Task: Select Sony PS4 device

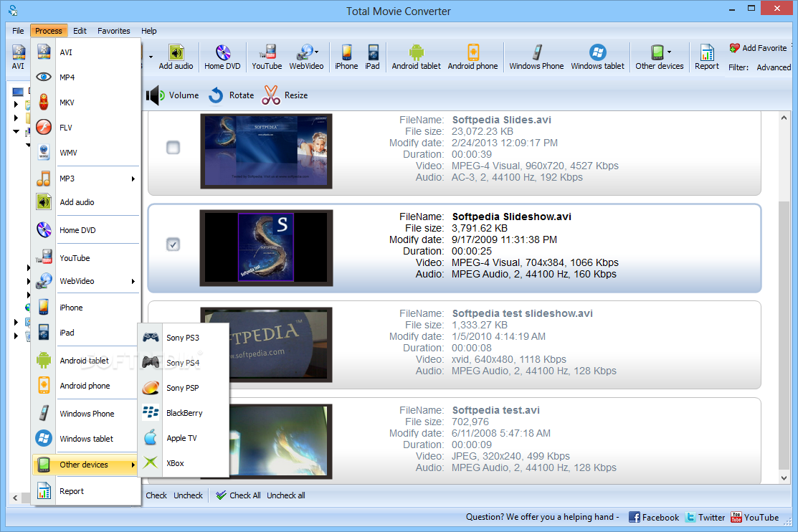Action: coord(184,363)
